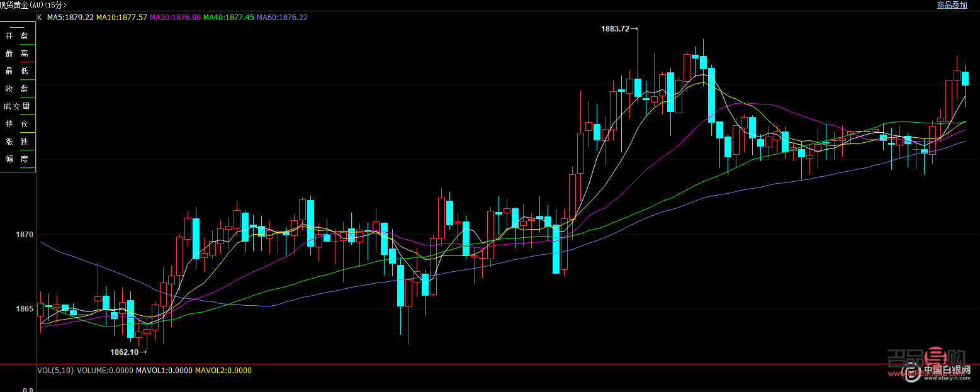The width and height of the screenshot is (980, 392).
Task: Click the 涨跌 row in info panel
Action: coord(17,142)
